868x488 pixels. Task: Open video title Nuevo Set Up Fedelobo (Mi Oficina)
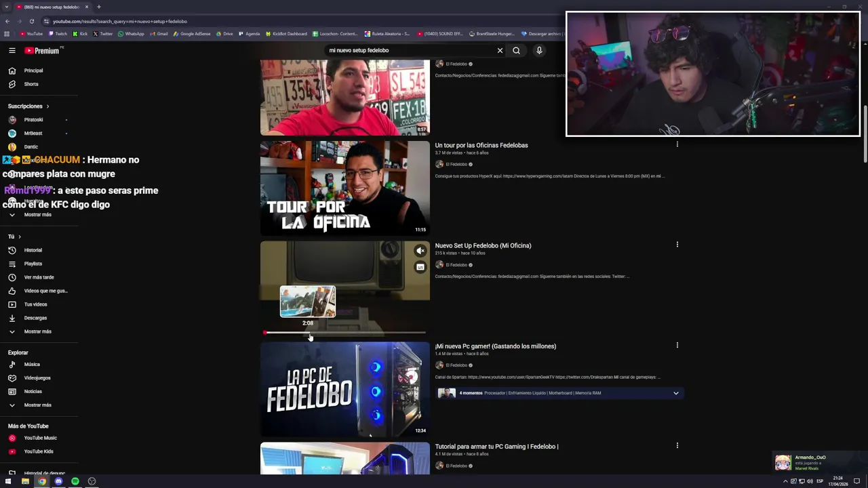[x=483, y=245]
